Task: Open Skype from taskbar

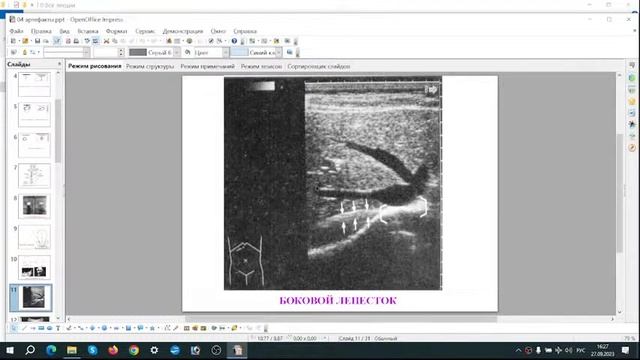Action: pyautogui.click(x=93, y=350)
